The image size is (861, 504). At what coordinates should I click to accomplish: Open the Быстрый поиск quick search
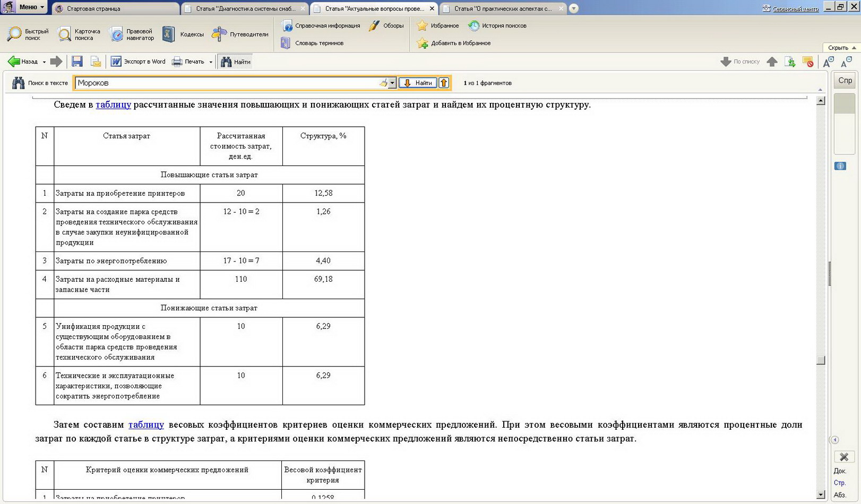[x=28, y=34]
